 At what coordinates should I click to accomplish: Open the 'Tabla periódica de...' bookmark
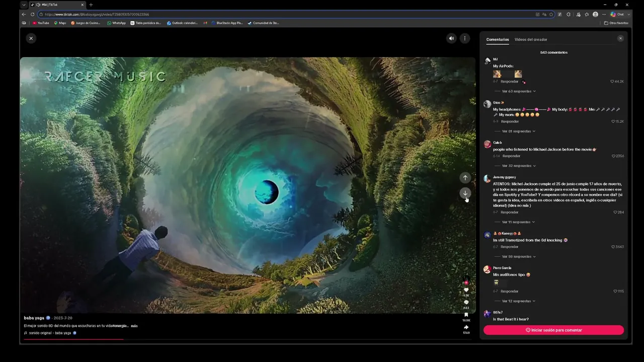click(x=146, y=23)
